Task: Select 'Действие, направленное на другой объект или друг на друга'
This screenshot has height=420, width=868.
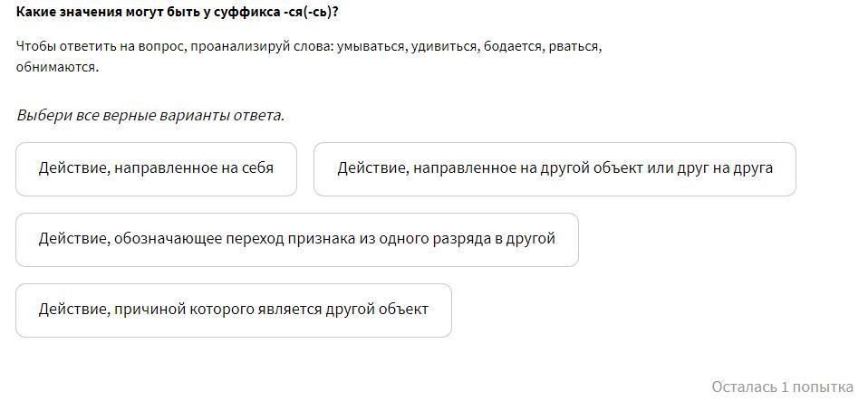Action: pos(555,168)
